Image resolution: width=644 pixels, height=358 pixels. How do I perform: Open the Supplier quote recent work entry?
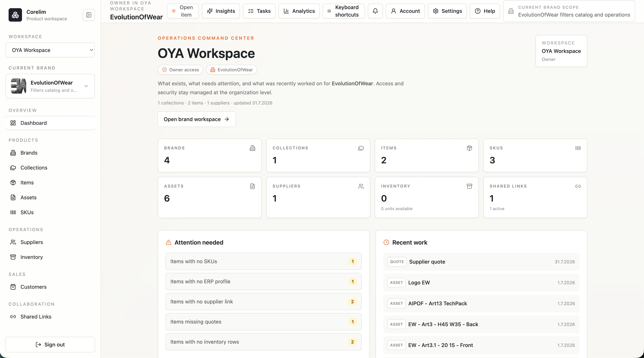click(x=481, y=262)
